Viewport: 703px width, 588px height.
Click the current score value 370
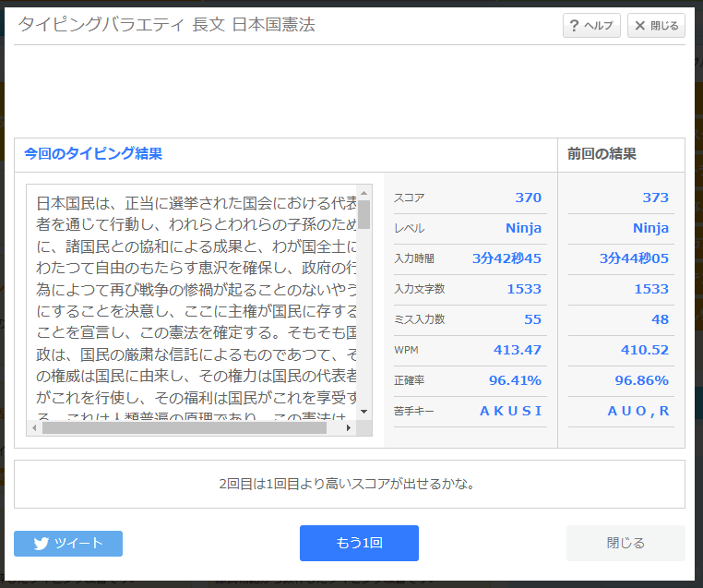coord(528,198)
